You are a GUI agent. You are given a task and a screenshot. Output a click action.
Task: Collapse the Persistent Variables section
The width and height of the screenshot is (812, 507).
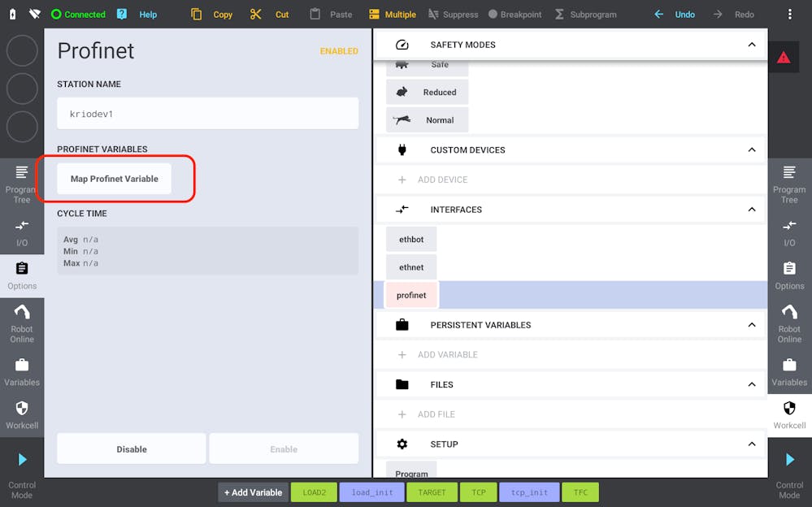click(751, 325)
